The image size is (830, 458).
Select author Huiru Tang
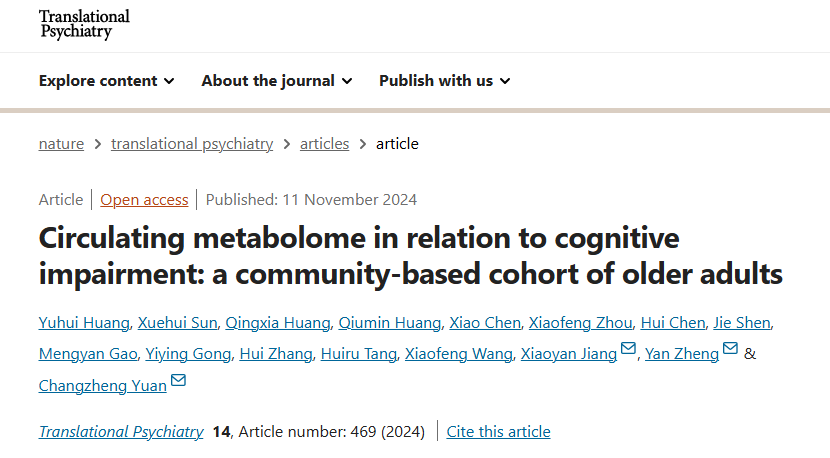[x=357, y=354]
